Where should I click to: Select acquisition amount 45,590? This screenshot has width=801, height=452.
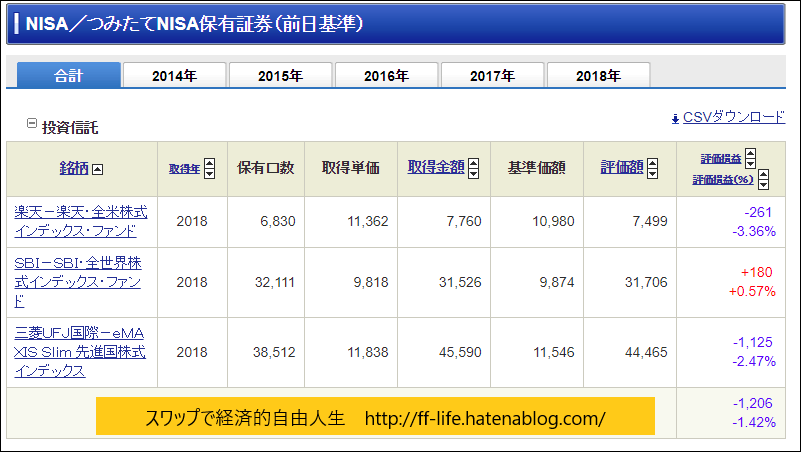coord(460,352)
